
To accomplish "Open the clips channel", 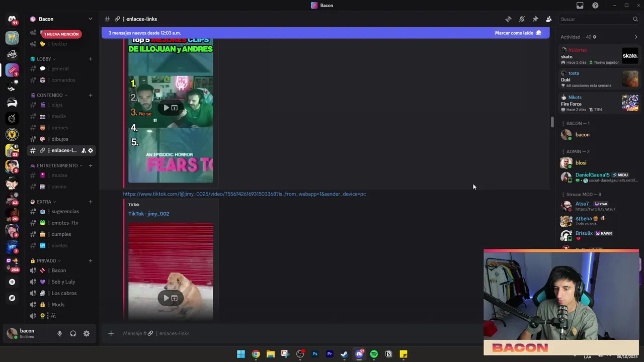I will 62,105.
